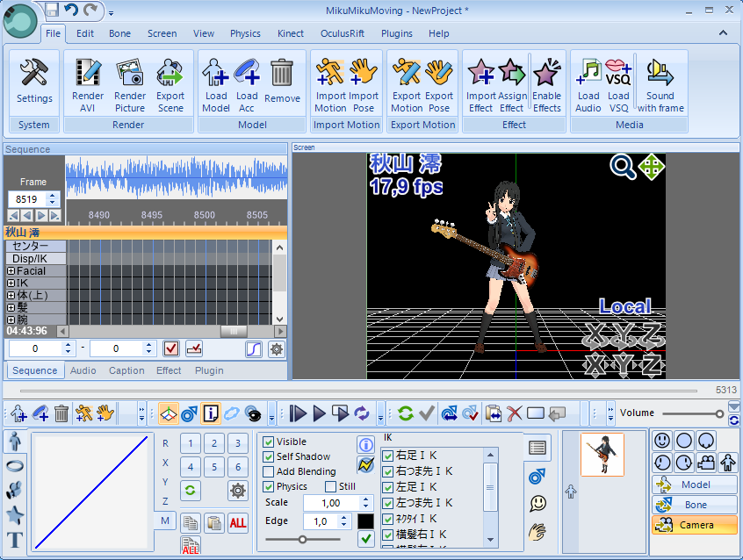
Task: Click Sound with frame icon
Action: point(660,72)
